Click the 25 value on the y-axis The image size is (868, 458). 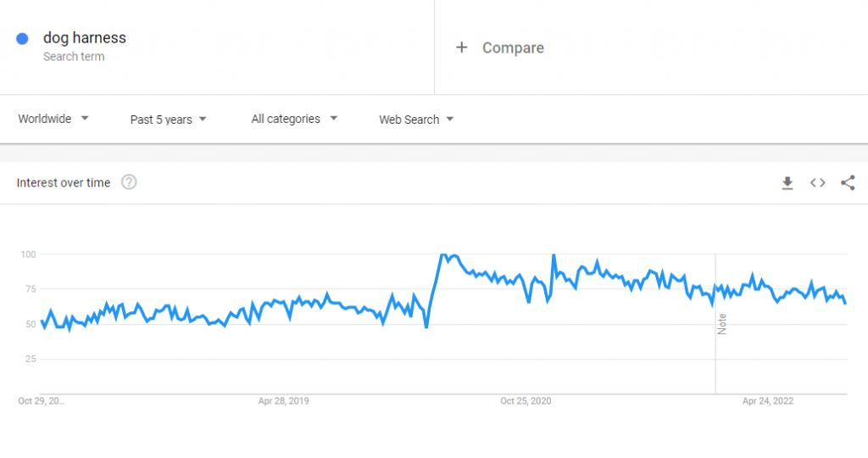[x=31, y=359]
